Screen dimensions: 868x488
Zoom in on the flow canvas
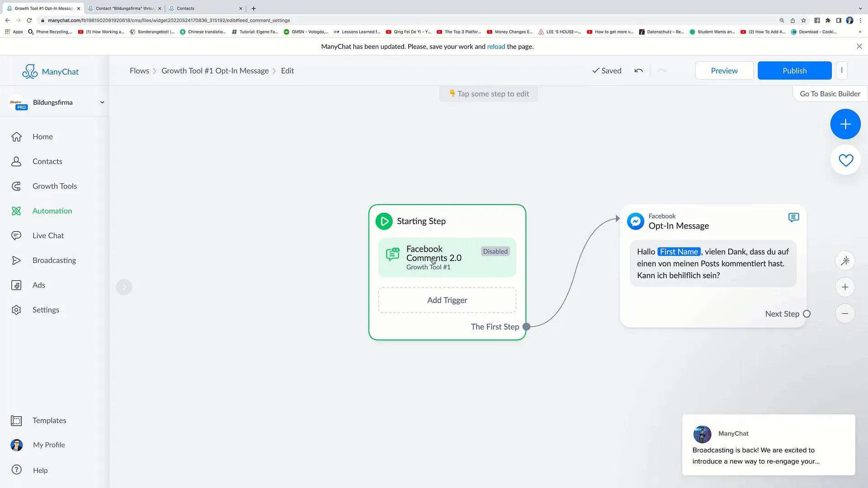[x=845, y=287]
